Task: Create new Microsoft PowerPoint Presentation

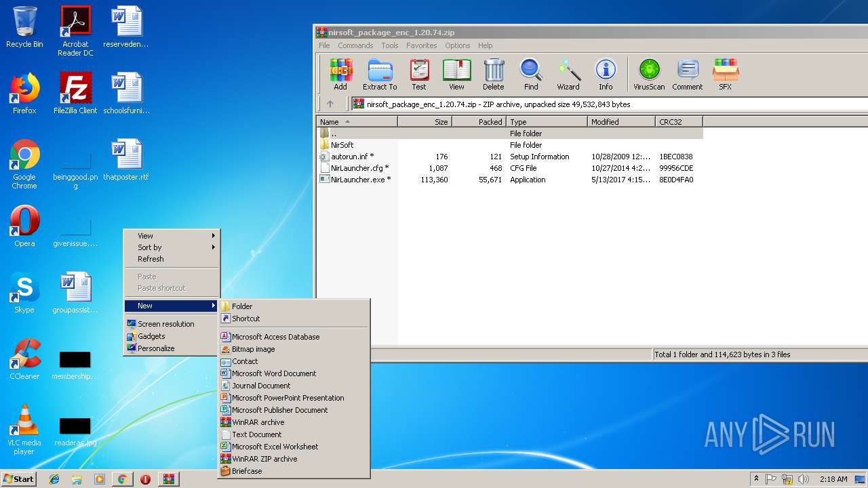Action: (294, 398)
